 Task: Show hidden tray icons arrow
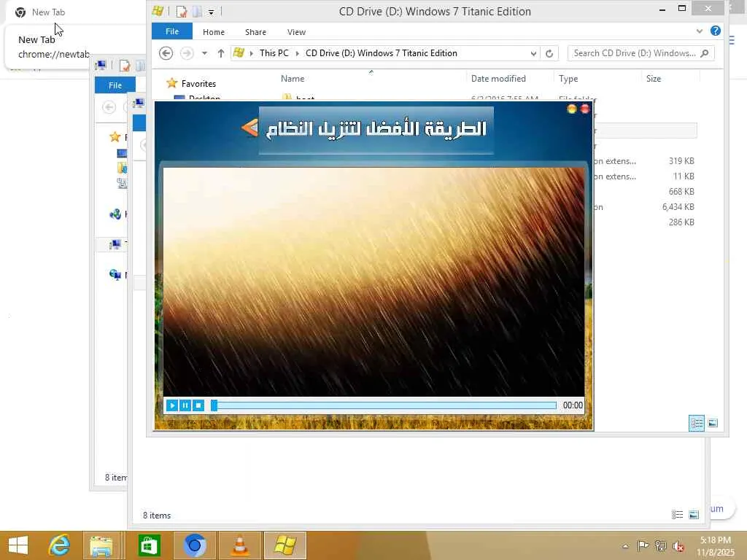point(625,545)
